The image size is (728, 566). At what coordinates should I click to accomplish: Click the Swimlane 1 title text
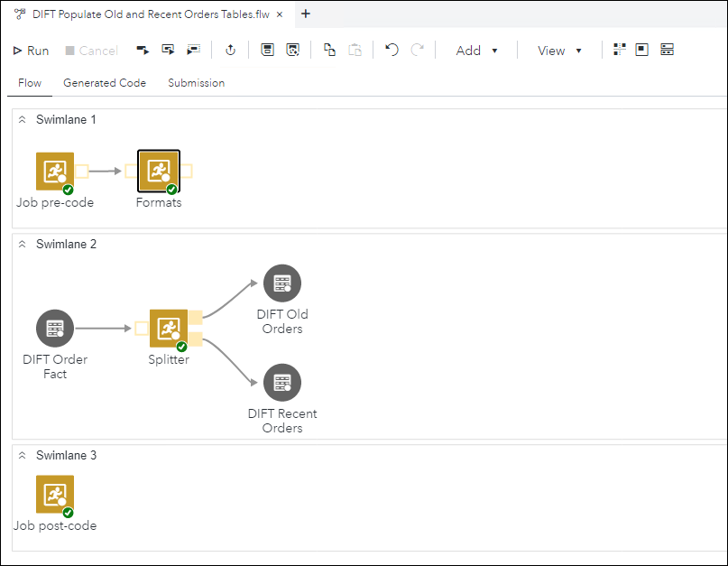[x=66, y=119]
